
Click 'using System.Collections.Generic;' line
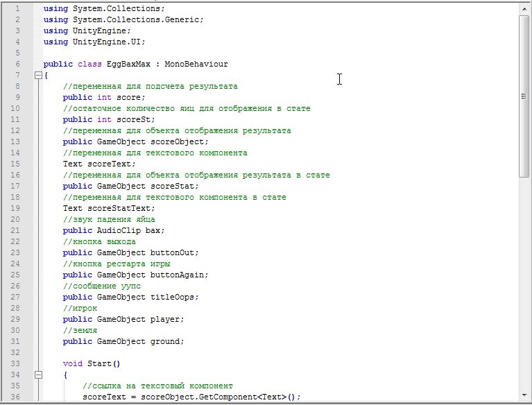pos(123,19)
